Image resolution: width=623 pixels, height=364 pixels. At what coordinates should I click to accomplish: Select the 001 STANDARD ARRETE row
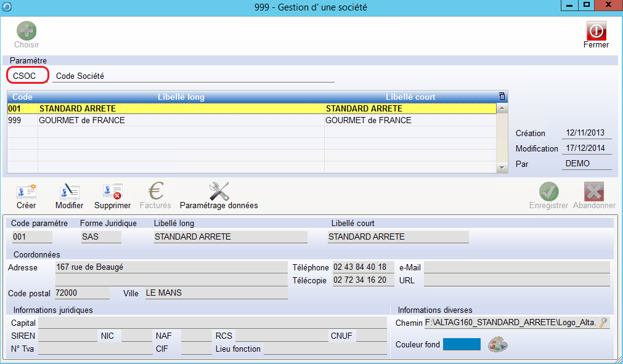[185, 109]
